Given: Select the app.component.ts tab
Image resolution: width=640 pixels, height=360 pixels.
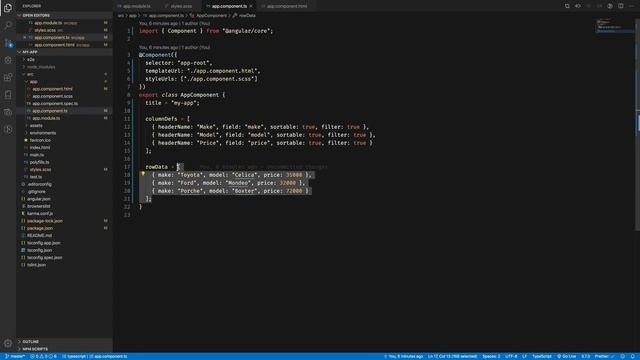Looking at the screenshot, I should click(x=229, y=6).
